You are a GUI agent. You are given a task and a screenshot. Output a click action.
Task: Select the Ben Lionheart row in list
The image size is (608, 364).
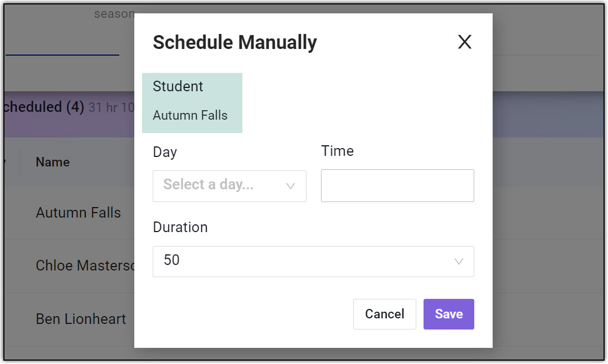pos(81,319)
